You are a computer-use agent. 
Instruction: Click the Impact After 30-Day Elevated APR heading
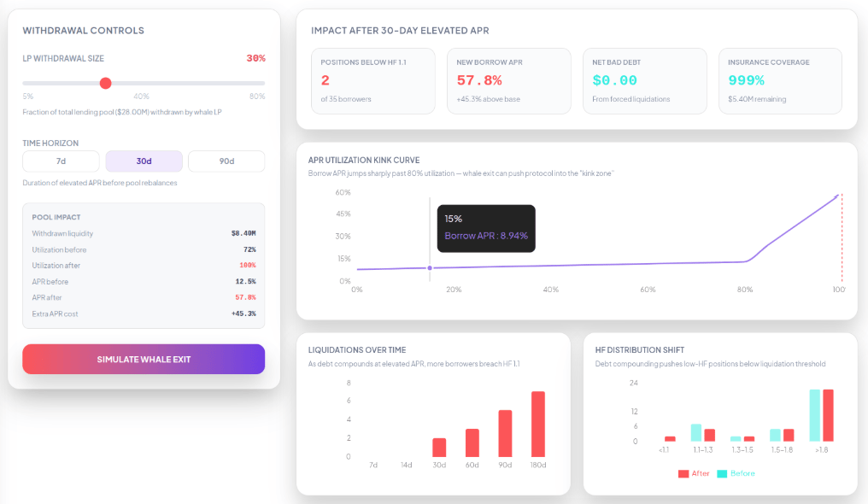coord(400,31)
